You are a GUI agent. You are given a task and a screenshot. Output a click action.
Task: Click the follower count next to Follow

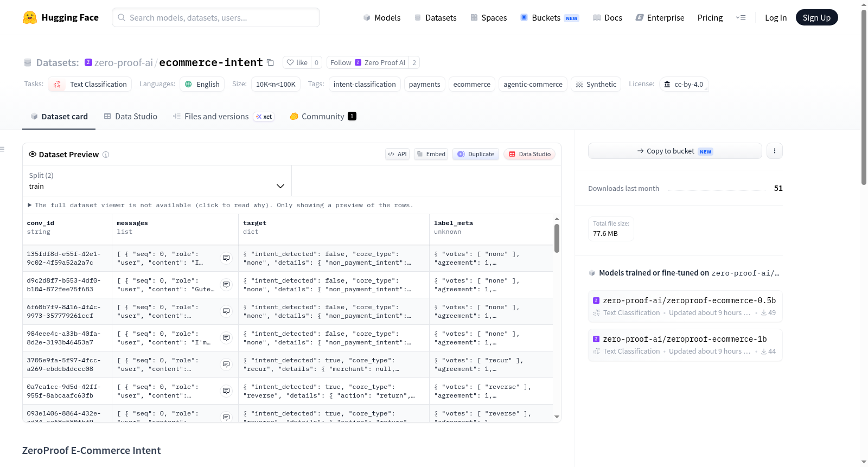(x=414, y=62)
